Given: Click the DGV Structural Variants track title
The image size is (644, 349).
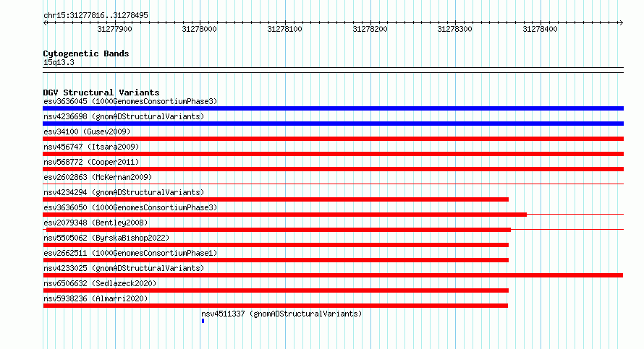Looking at the screenshot, I should [x=101, y=92].
